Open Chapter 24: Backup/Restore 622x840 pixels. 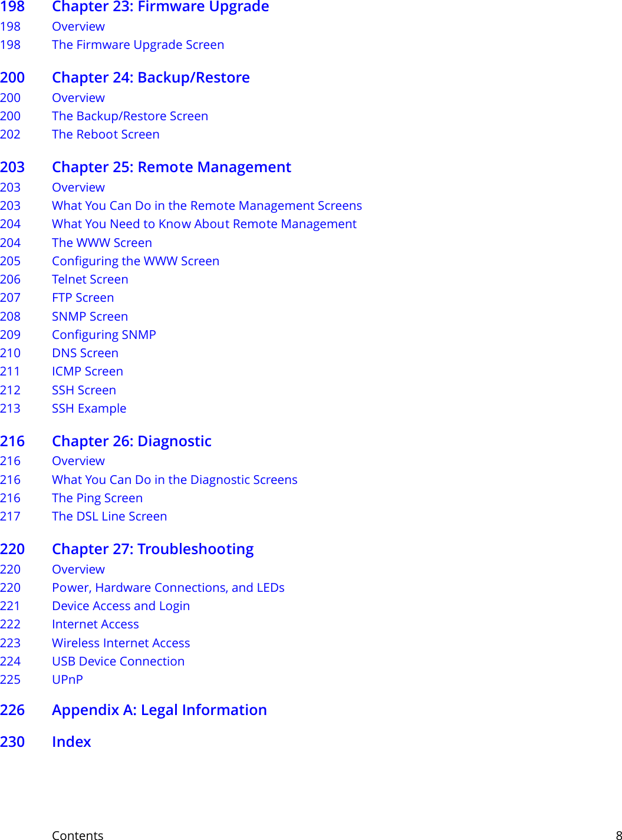point(150,77)
